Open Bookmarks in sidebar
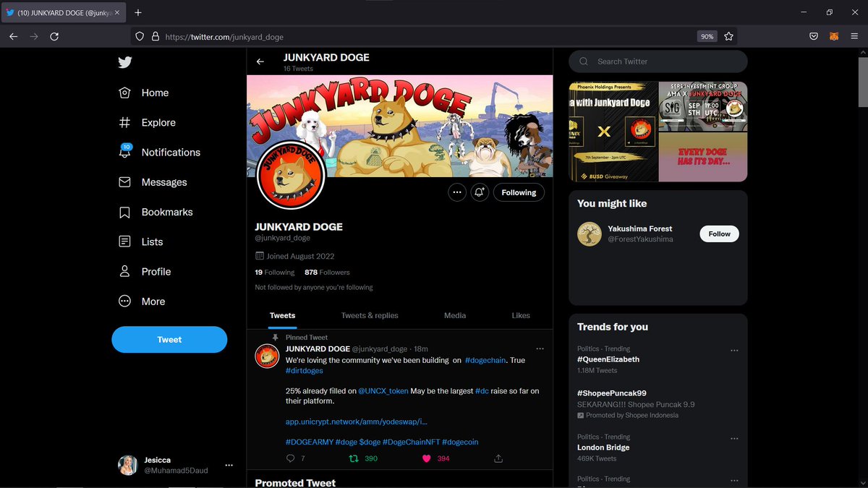868x488 pixels. [156, 212]
